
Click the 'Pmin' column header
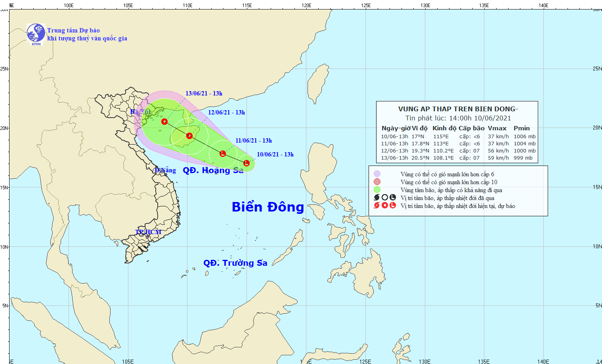pos(522,128)
